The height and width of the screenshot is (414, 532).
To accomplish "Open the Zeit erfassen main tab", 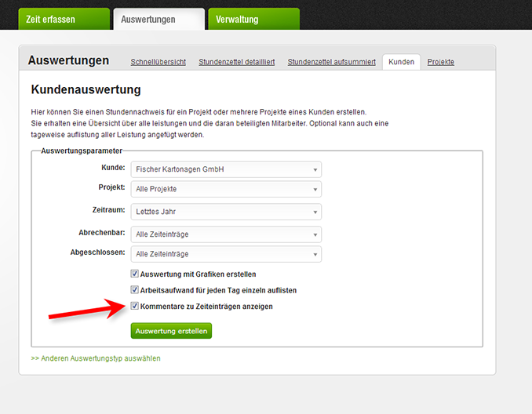I will (x=64, y=19).
